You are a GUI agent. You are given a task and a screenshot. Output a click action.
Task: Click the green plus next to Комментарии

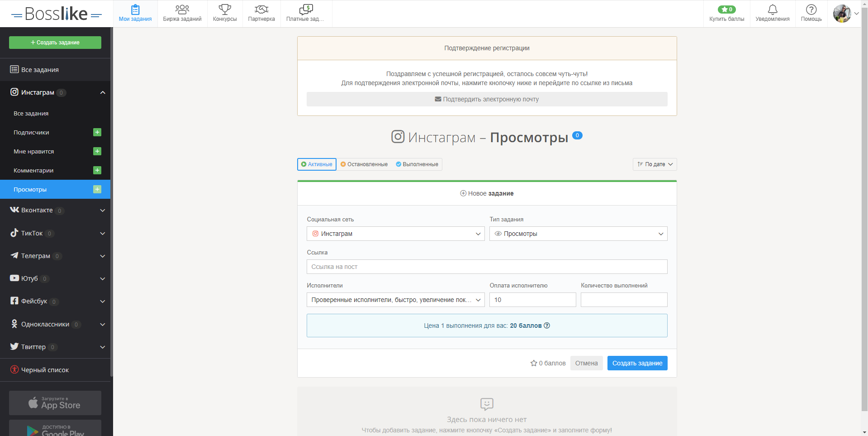pyautogui.click(x=97, y=170)
